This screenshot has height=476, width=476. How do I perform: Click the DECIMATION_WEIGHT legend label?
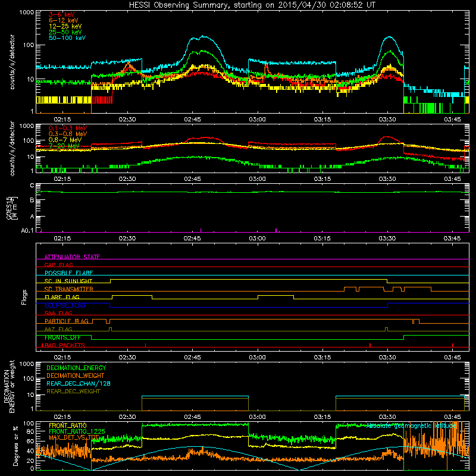click(x=76, y=375)
